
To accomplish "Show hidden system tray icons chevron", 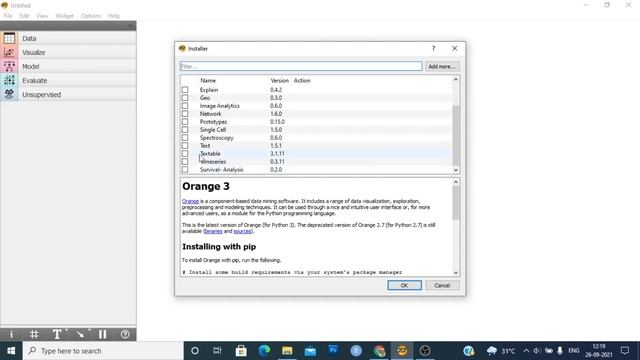I will tap(526, 351).
